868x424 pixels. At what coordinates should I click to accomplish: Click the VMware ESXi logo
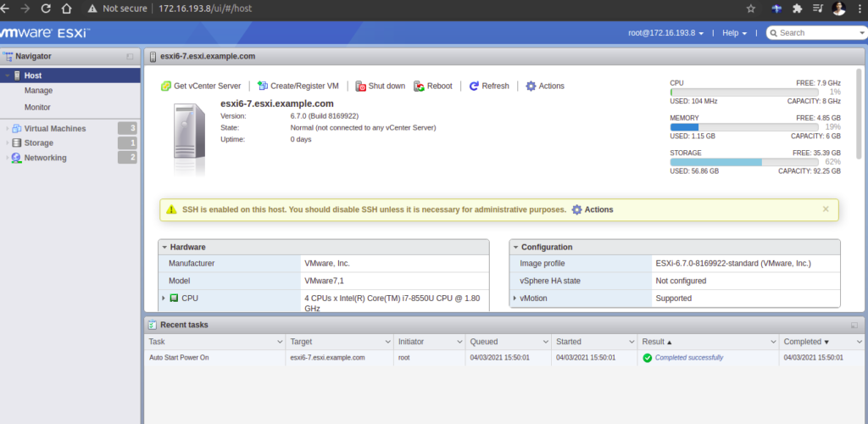click(46, 33)
